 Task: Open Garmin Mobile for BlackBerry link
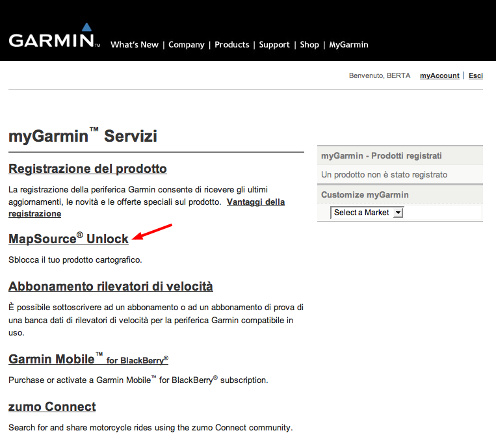pos(88,359)
